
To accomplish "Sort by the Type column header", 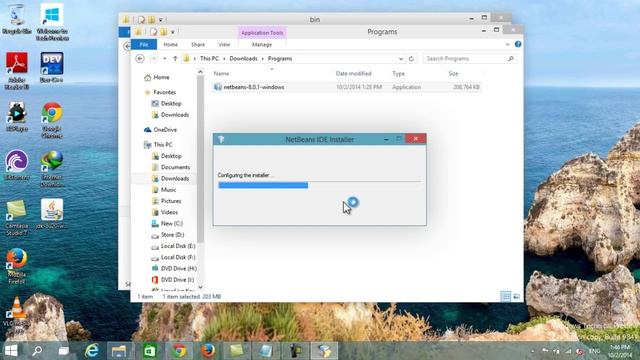I will (x=398, y=73).
